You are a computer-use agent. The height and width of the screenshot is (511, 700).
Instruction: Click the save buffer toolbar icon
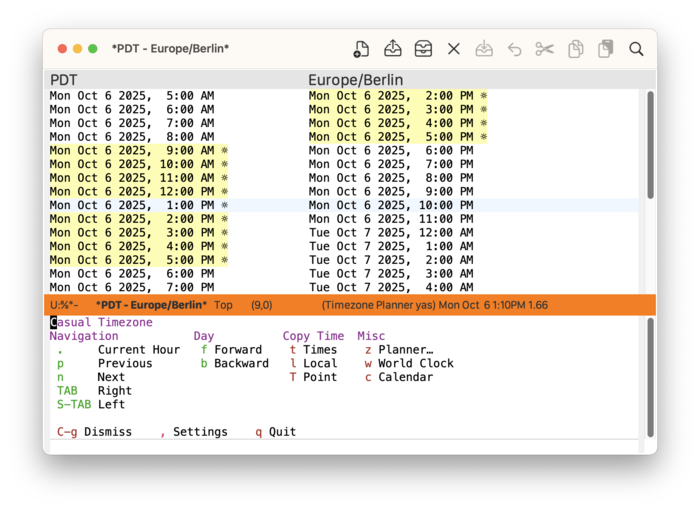[484, 49]
